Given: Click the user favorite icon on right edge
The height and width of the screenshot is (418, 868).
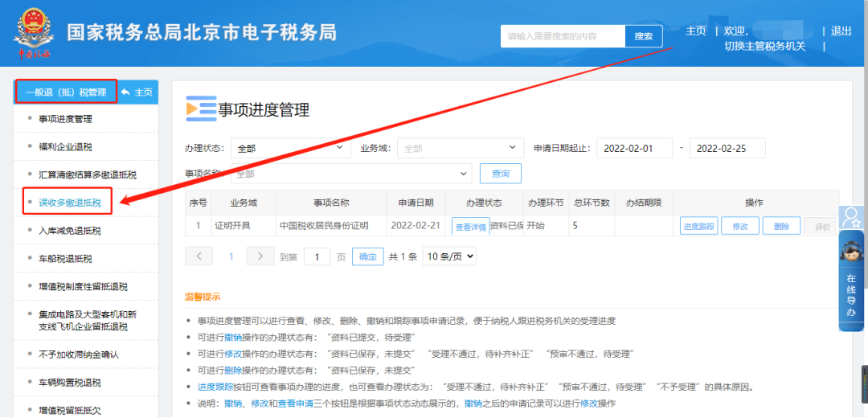Looking at the screenshot, I should click(x=850, y=217).
